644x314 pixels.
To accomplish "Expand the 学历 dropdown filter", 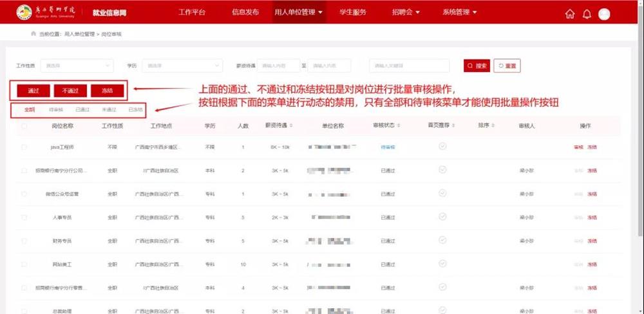I will 183,66.
